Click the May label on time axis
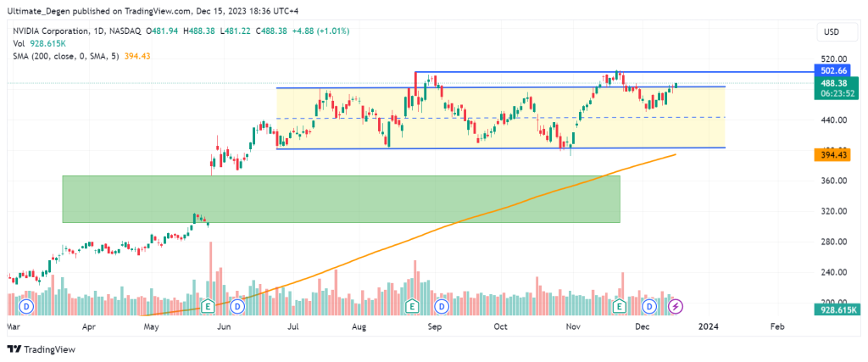Viewport: 868px width, 362px height. tap(152, 326)
